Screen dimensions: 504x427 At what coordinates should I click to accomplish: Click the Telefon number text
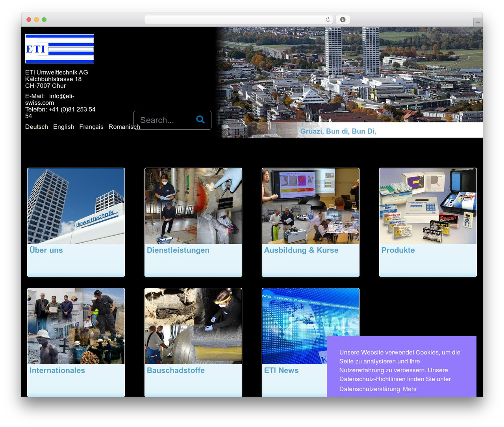[x=60, y=113]
